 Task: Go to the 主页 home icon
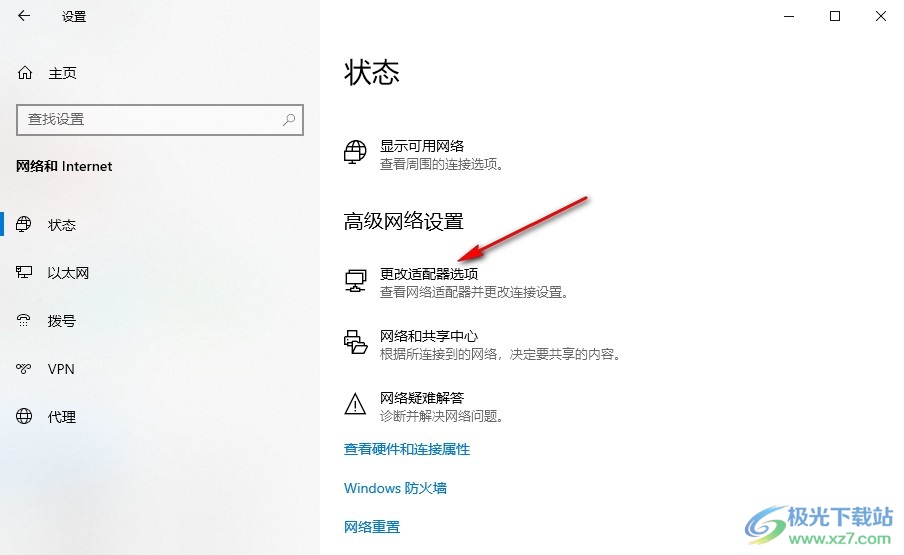[25, 73]
